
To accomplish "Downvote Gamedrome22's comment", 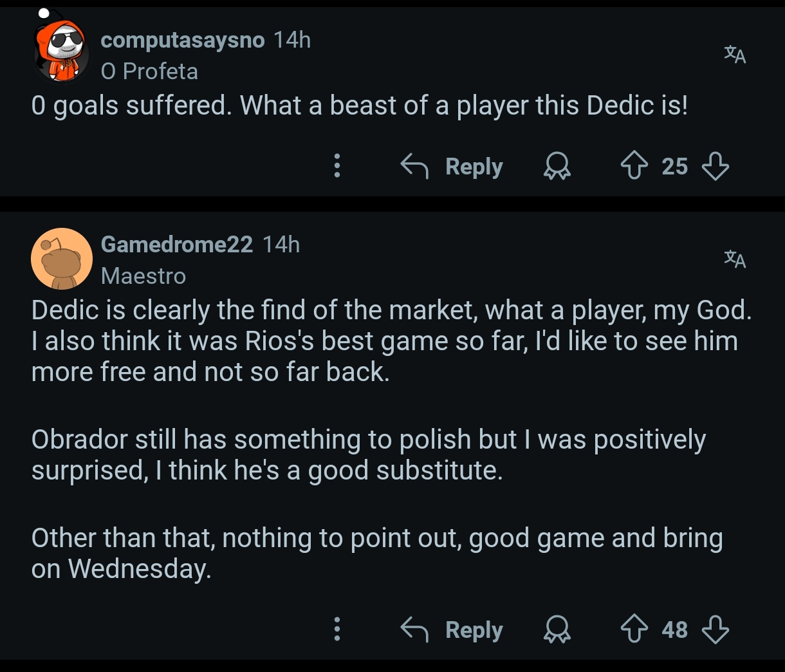I will [715, 630].
